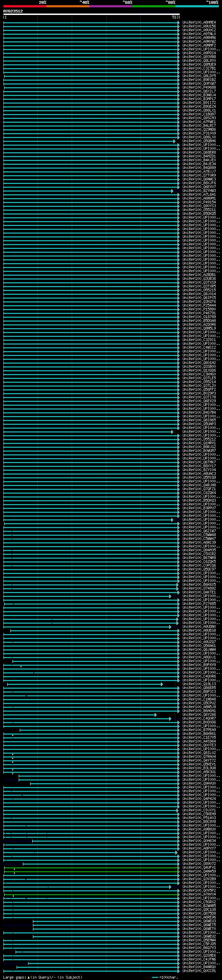Screen dimensions: 222x980
Task: Select hit label UniRef100_P31009
Action: (199, 133)
